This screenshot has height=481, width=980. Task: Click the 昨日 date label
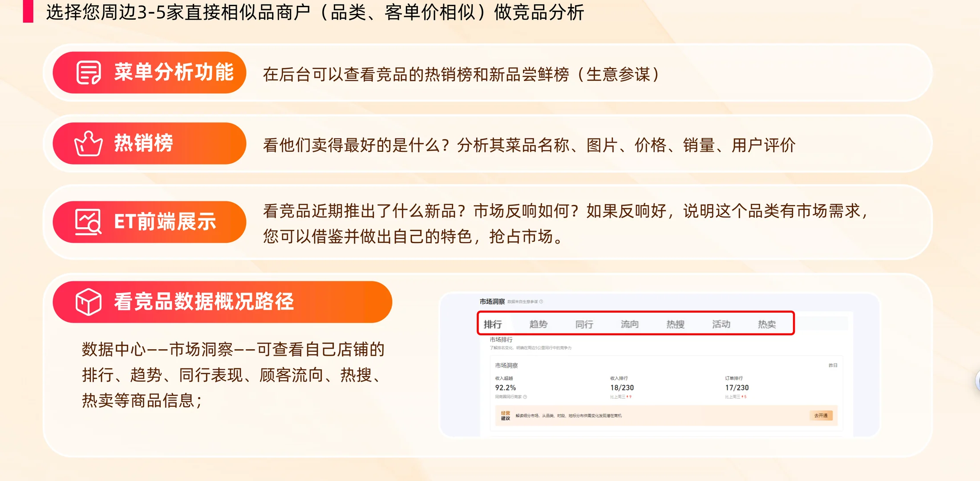point(833,365)
